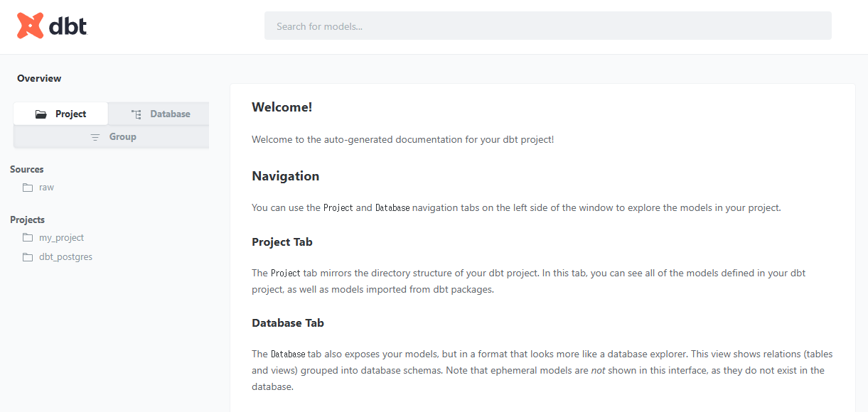The image size is (868, 412).
Task: Expand the raw source folder
Action: [x=46, y=188]
